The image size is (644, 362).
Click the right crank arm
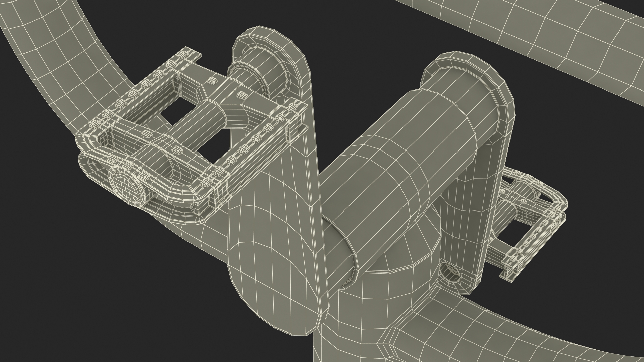(x=470, y=201)
